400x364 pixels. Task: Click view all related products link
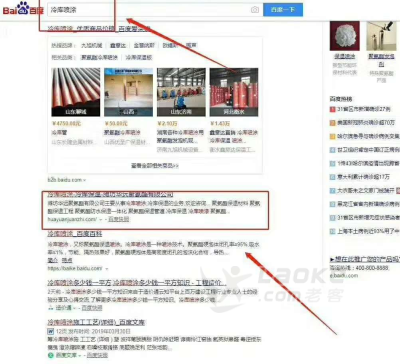pyautogui.click(x=155, y=165)
